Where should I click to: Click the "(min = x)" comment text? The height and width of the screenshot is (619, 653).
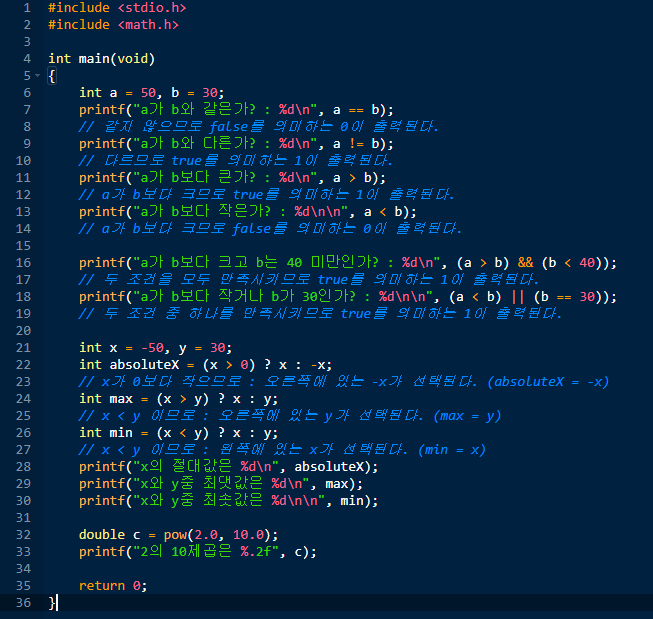452,450
